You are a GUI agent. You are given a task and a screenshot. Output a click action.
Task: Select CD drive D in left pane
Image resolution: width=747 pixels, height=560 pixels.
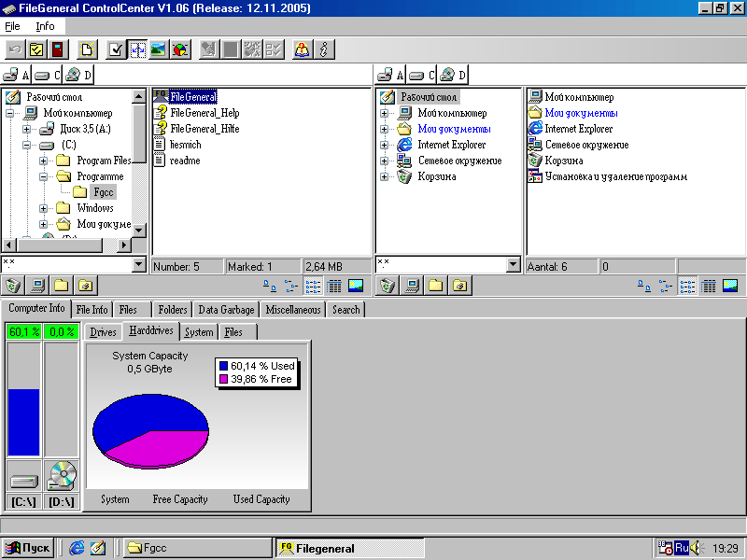[x=78, y=75]
